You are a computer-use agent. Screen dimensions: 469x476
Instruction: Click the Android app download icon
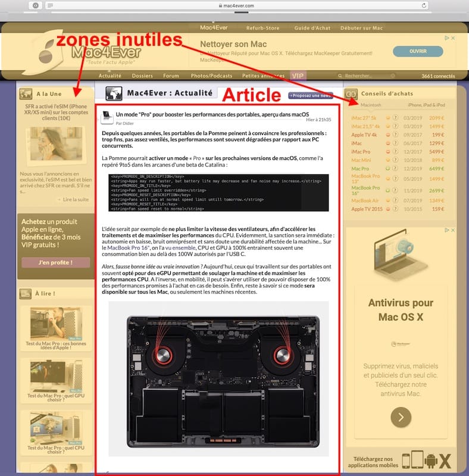coord(430,461)
